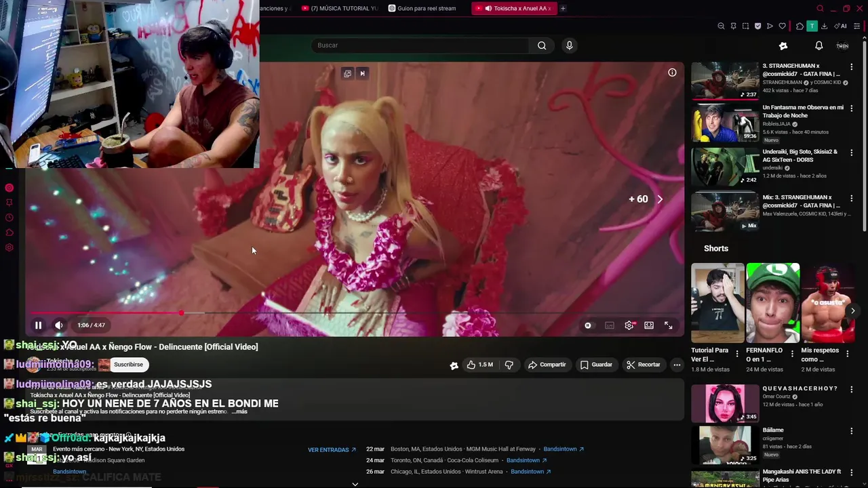Mute the video volume

pos(59,325)
